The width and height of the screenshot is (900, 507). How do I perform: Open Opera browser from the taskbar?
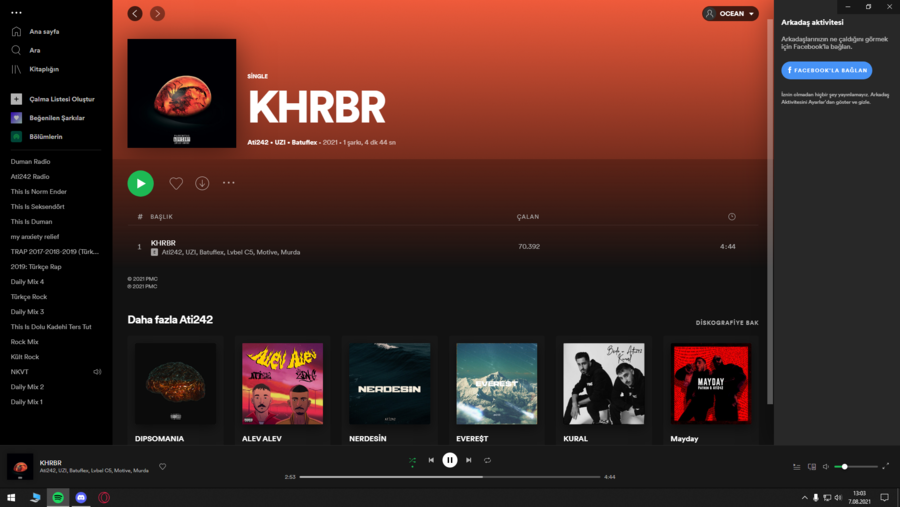click(104, 497)
